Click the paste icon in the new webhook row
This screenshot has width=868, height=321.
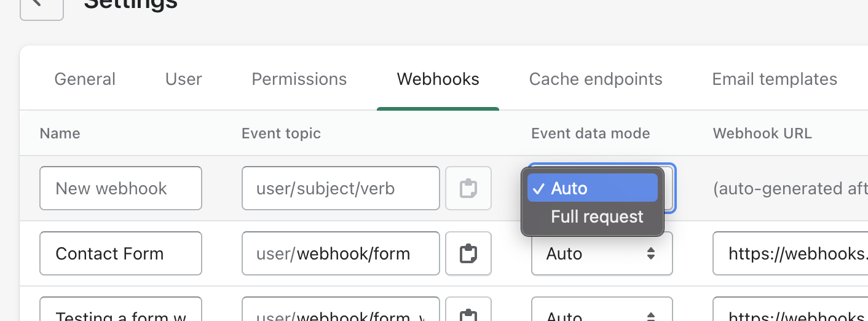468,188
